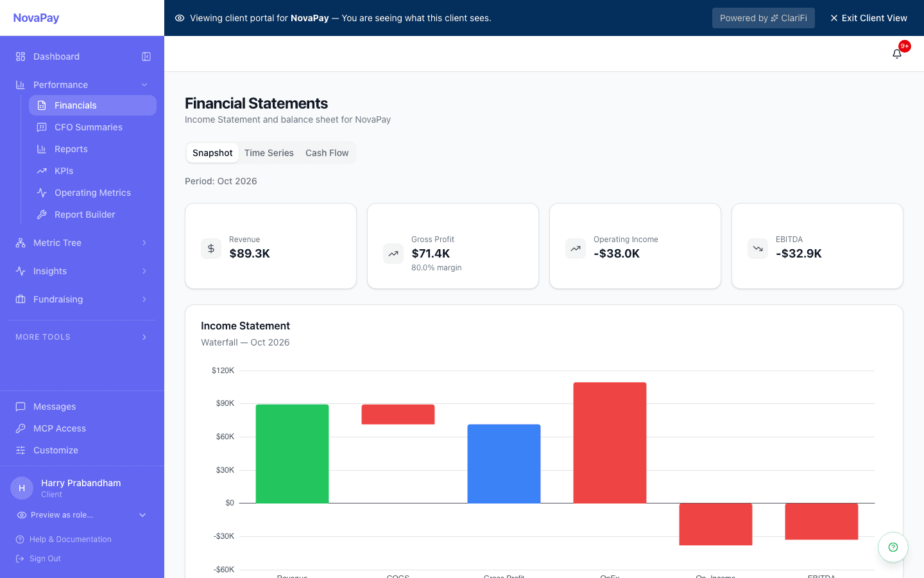Expand the Fundraising chevron
924x578 pixels.
[x=144, y=299]
